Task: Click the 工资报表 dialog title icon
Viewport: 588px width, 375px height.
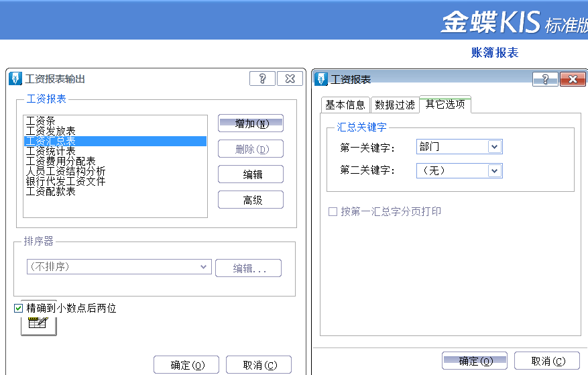Action: click(321, 79)
